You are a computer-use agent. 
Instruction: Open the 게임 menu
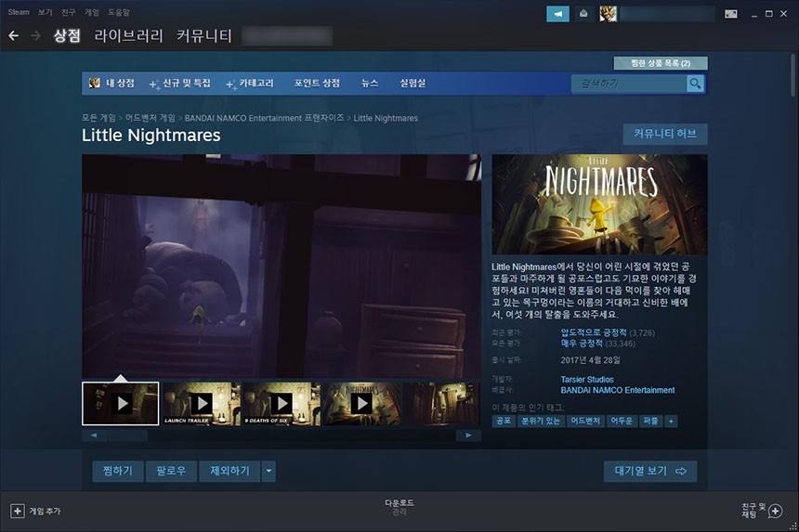[x=92, y=12]
